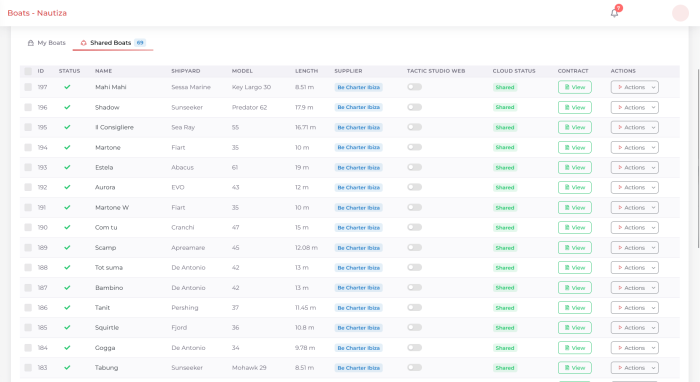Image resolution: width=700 pixels, height=382 pixels.
Task: Click Be Charter Ibiza supplier tag for Tanit
Action: coord(358,308)
